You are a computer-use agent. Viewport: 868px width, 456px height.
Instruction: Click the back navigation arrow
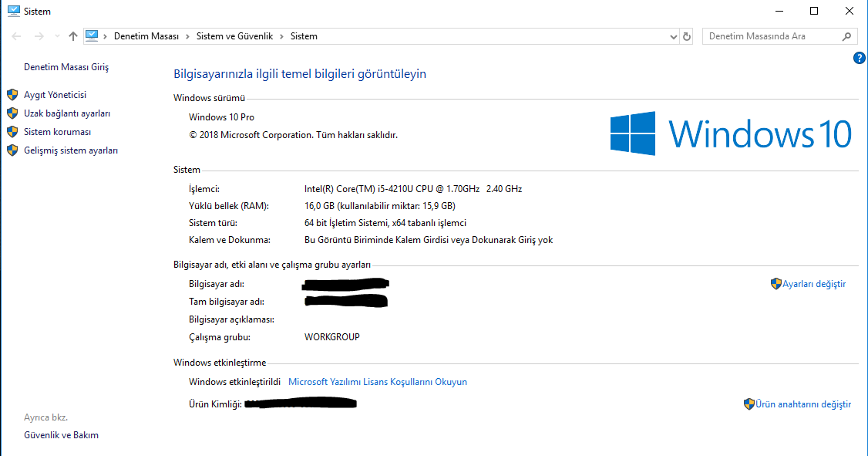[x=17, y=36]
